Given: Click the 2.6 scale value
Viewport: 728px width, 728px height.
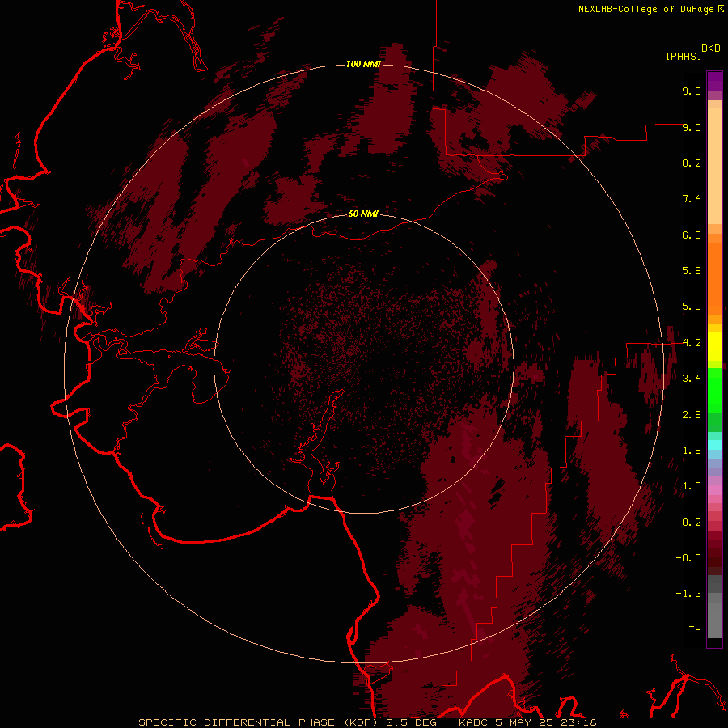Looking at the screenshot, I should coord(692,415).
